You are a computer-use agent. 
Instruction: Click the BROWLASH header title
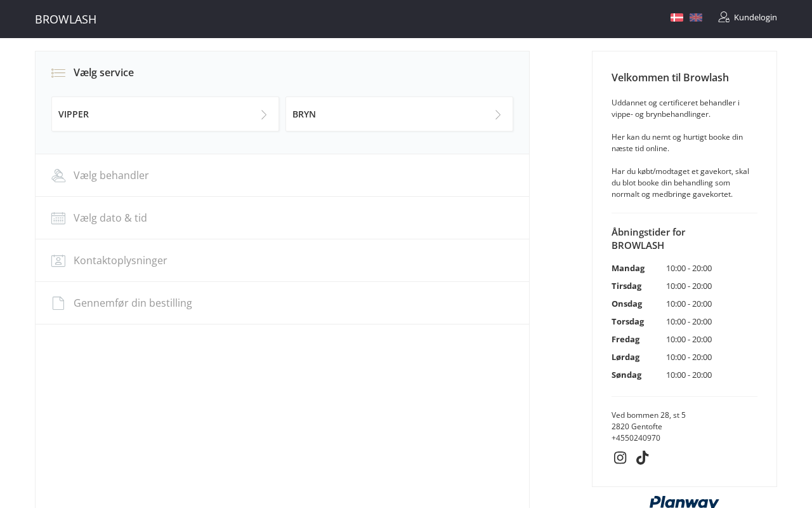click(66, 19)
